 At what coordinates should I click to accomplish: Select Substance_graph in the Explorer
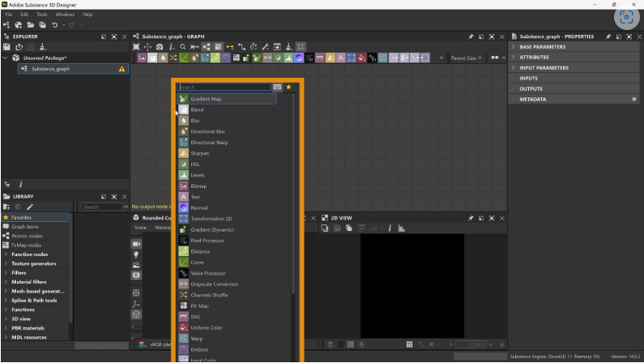[x=73, y=69]
